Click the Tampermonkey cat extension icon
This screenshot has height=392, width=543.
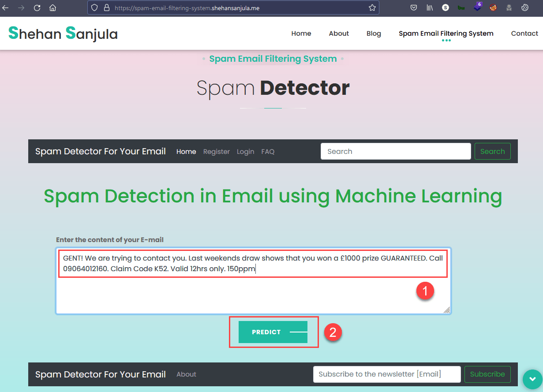pos(509,7)
